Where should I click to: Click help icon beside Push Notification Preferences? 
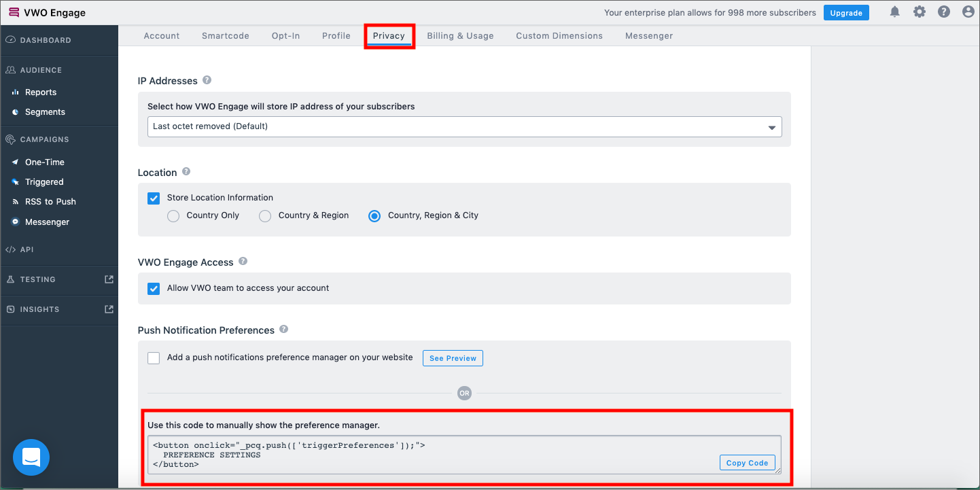click(284, 330)
